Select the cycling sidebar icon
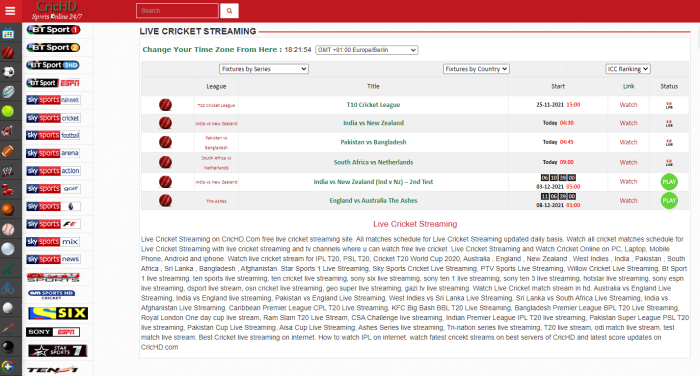The width and height of the screenshot is (700, 376). 8,288
